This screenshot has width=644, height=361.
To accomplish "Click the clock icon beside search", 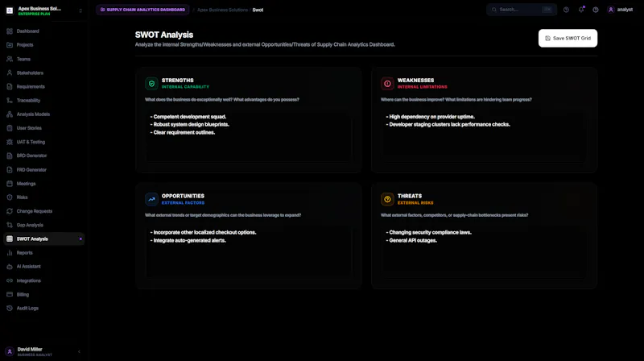I will coord(566,10).
